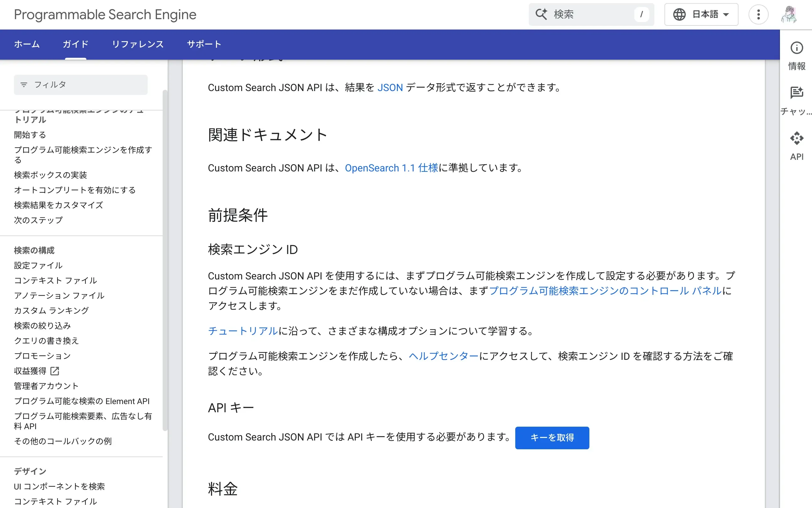This screenshot has width=812, height=508.
Task: Open アノテーション ファイル in the sidebar
Action: [59, 295]
